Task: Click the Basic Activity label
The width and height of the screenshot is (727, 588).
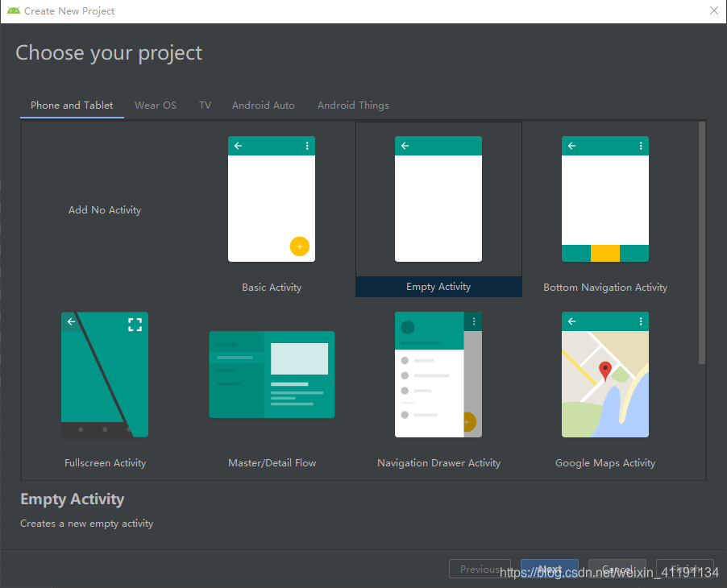Action: point(272,288)
